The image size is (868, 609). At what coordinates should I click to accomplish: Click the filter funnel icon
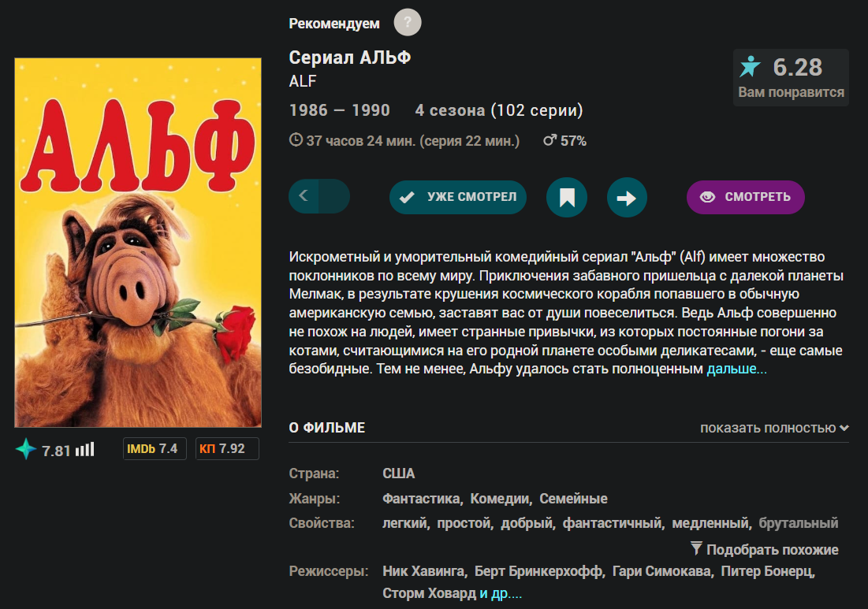click(696, 548)
